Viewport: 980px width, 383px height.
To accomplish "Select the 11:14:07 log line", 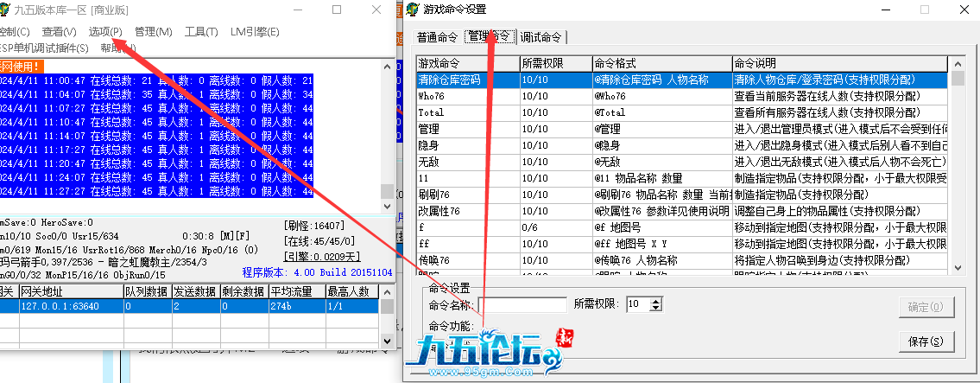I will (156, 136).
